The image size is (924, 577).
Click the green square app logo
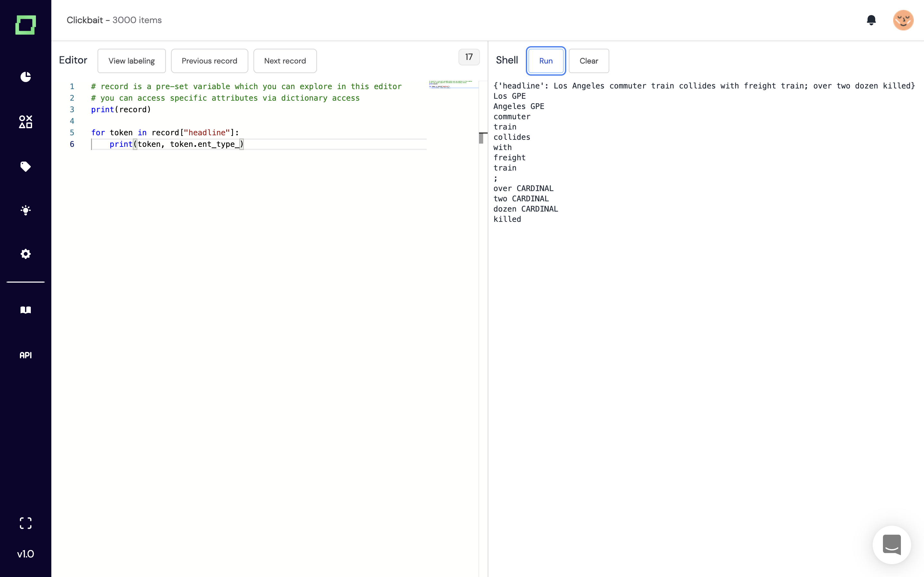(26, 25)
